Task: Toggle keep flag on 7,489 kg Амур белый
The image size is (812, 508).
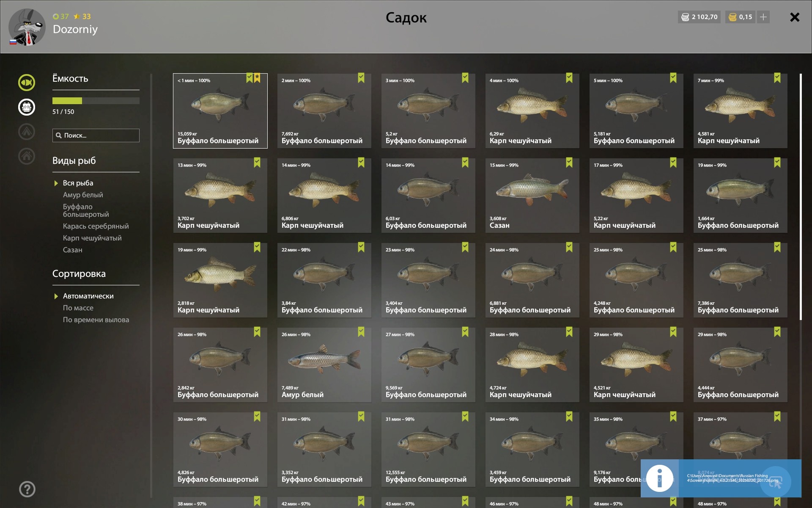Action: pyautogui.click(x=361, y=332)
